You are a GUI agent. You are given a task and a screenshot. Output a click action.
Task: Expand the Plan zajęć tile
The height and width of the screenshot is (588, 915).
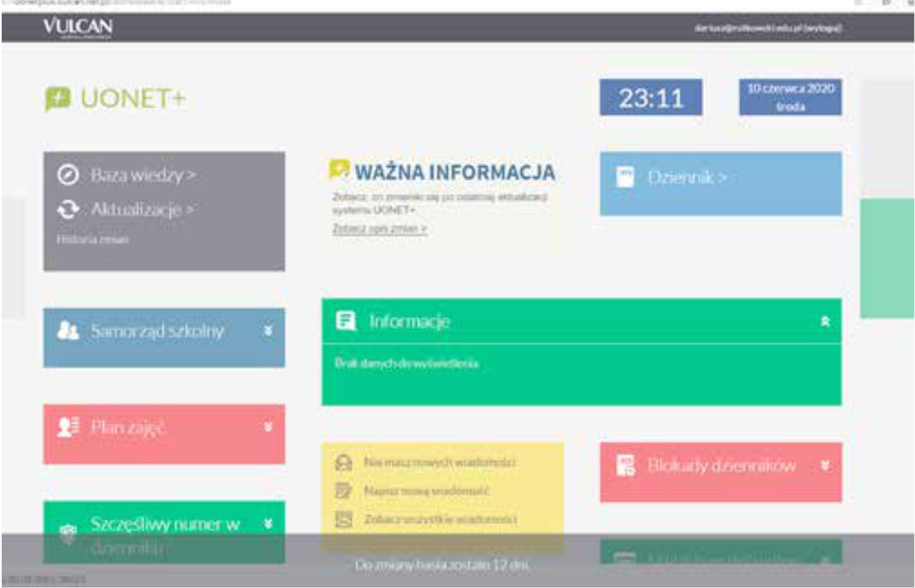[x=268, y=427]
